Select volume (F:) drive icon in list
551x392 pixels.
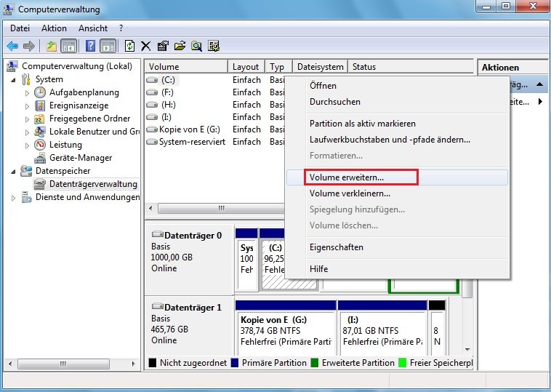point(152,92)
